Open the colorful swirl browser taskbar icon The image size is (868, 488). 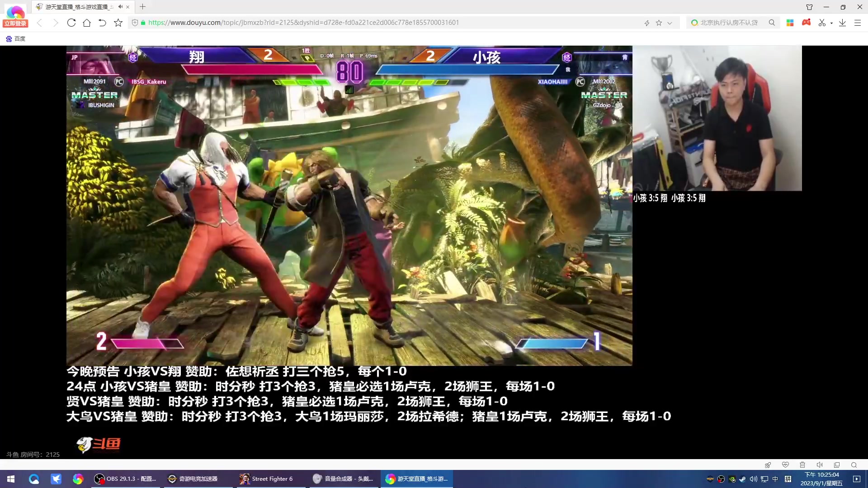coord(78,479)
